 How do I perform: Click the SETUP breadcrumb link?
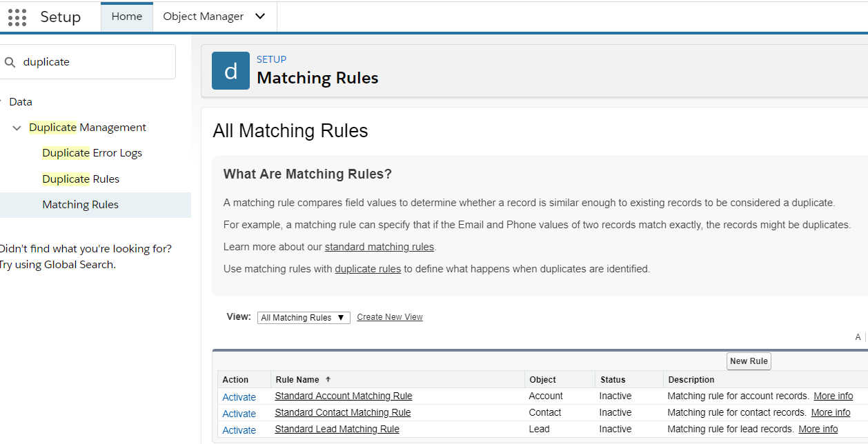(x=271, y=59)
